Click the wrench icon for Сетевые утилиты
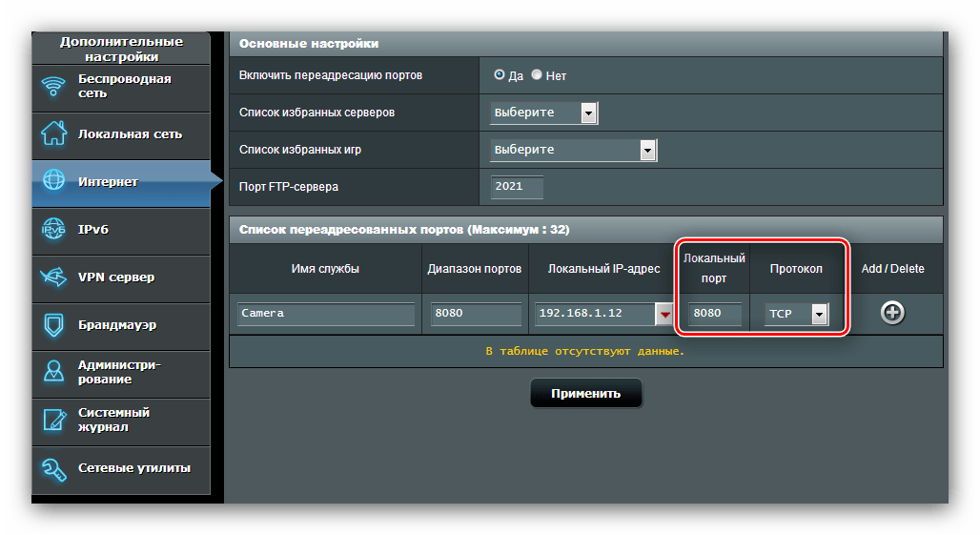The height and width of the screenshot is (535, 980). [x=53, y=469]
